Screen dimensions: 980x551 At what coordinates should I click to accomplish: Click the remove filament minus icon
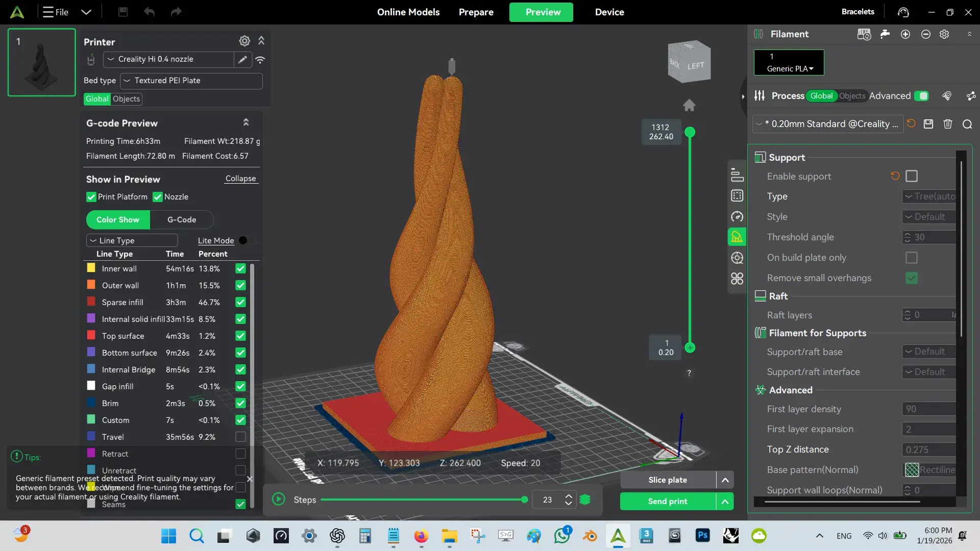coord(926,34)
